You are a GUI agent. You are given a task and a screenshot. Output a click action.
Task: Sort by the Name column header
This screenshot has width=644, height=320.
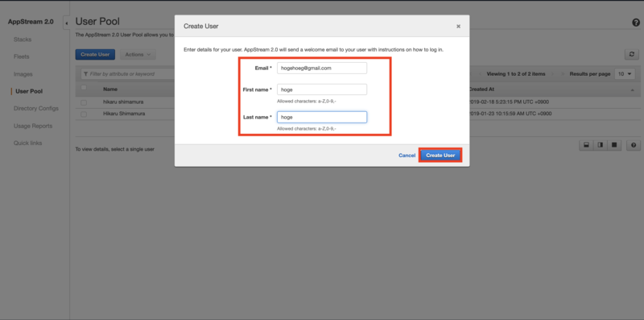[x=110, y=89]
